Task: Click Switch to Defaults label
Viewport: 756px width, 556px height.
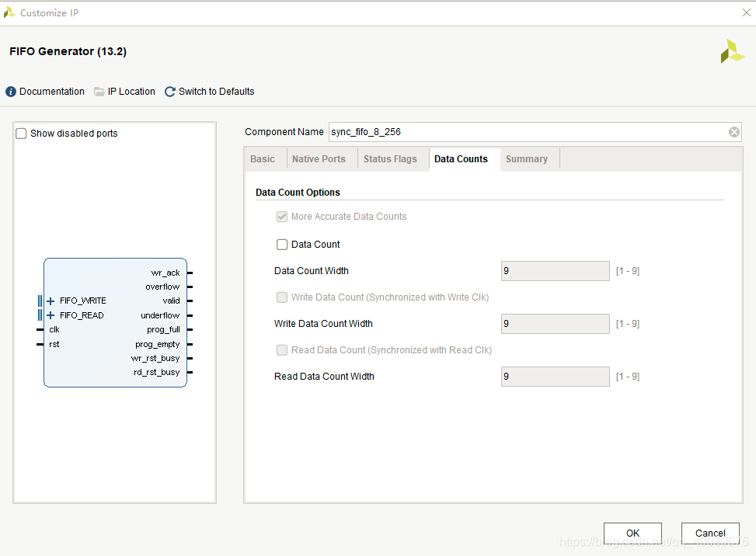Action: click(x=217, y=92)
